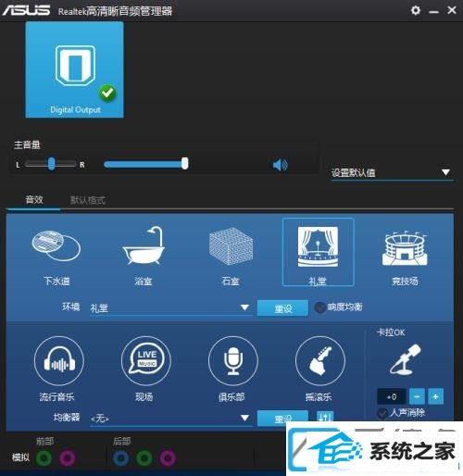Switch to the 默认格式 tab
This screenshot has width=463, height=476.
click(88, 200)
